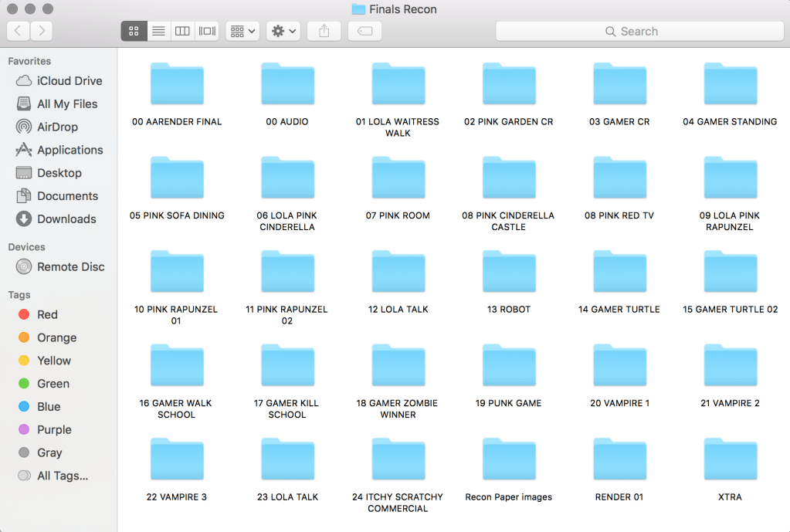Viewport: 790px width, 532px height.
Task: Open the Action gear dropdown menu
Action: coord(283,31)
